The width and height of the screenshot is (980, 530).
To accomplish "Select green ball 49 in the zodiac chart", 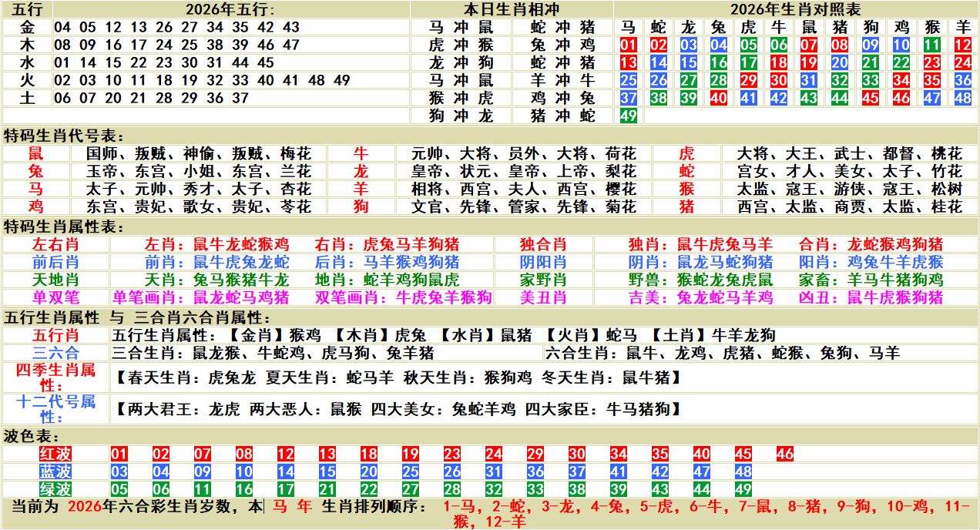I will click(x=629, y=116).
